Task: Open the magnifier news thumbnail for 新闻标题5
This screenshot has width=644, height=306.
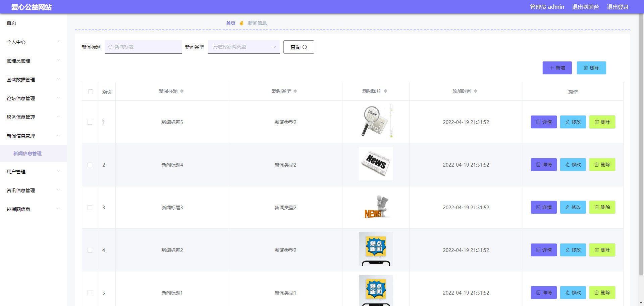Action: tap(376, 121)
